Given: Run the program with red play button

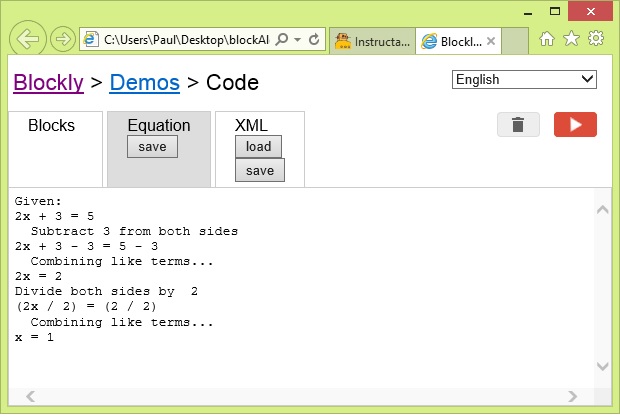Looking at the screenshot, I should click(575, 125).
